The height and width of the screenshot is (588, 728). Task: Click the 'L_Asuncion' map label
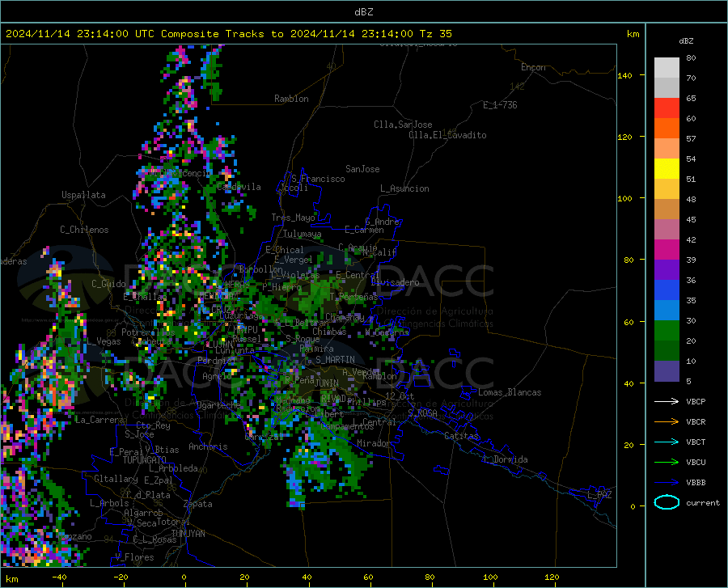click(x=404, y=188)
